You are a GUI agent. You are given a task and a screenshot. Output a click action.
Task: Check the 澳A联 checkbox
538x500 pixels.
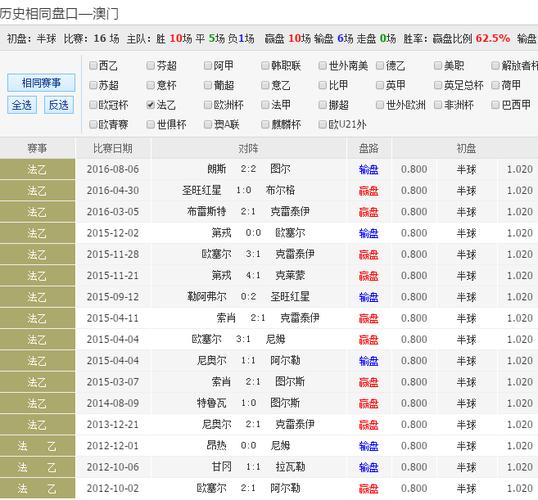[208, 124]
